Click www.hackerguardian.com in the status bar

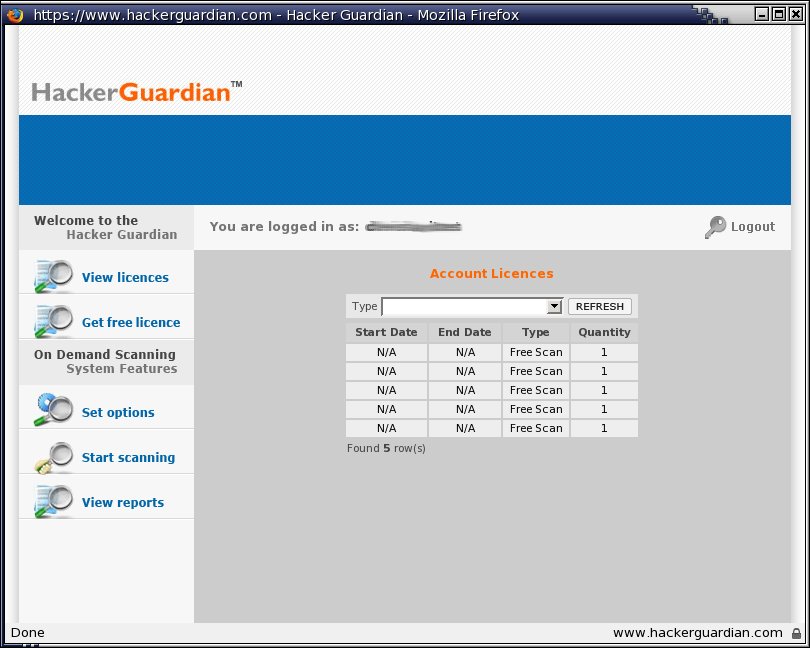pos(697,633)
